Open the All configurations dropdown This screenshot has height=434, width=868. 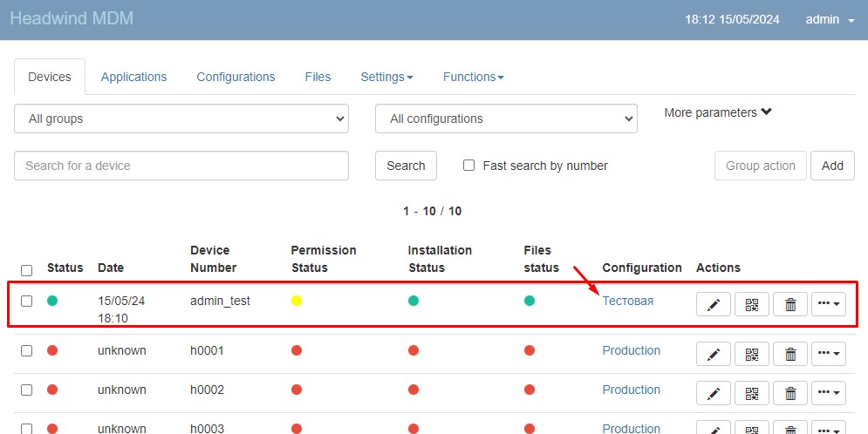tap(506, 119)
